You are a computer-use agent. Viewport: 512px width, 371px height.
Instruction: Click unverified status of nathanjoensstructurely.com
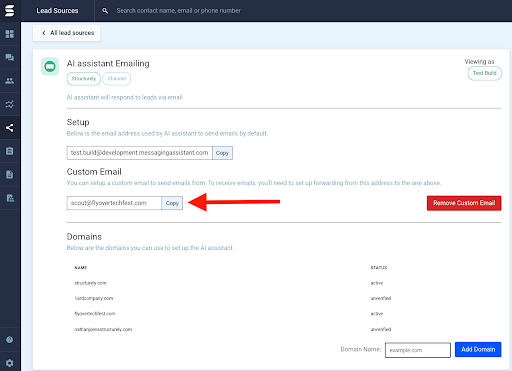(x=381, y=329)
